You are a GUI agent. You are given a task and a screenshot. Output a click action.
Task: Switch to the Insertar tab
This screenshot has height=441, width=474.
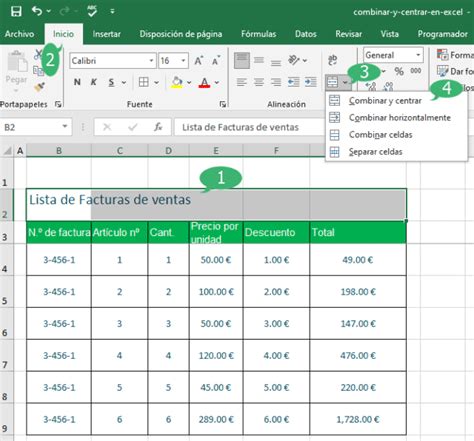(x=107, y=34)
